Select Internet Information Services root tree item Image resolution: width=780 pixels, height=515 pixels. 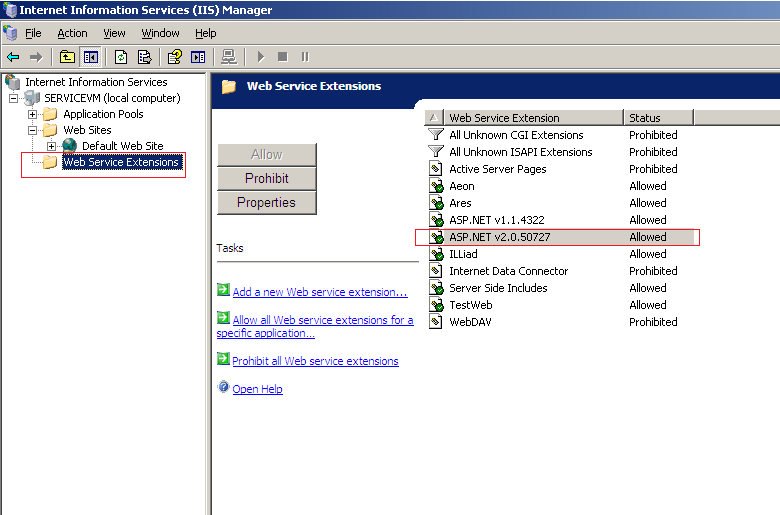coord(97,82)
